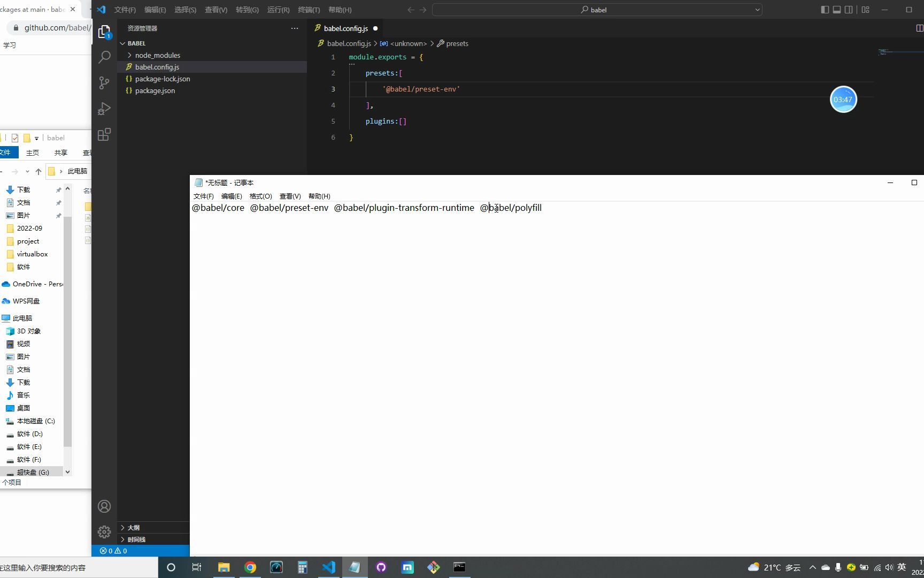Click the errors and warnings status indicator
Viewport: 924px width, 578px height.
click(x=113, y=551)
